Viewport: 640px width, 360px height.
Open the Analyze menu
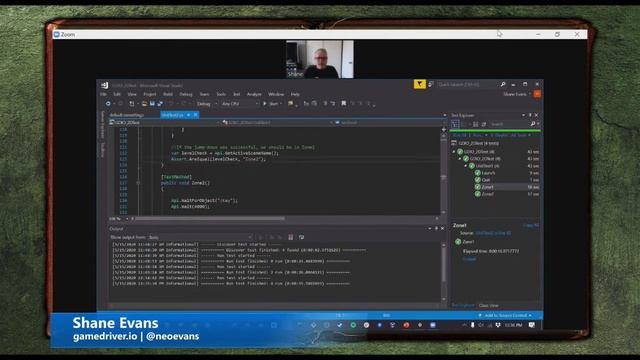click(254, 94)
